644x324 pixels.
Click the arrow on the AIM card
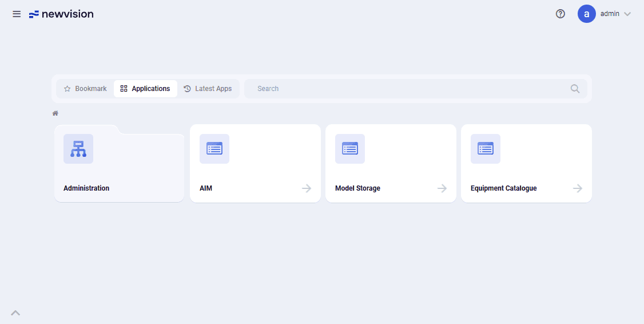(307, 188)
